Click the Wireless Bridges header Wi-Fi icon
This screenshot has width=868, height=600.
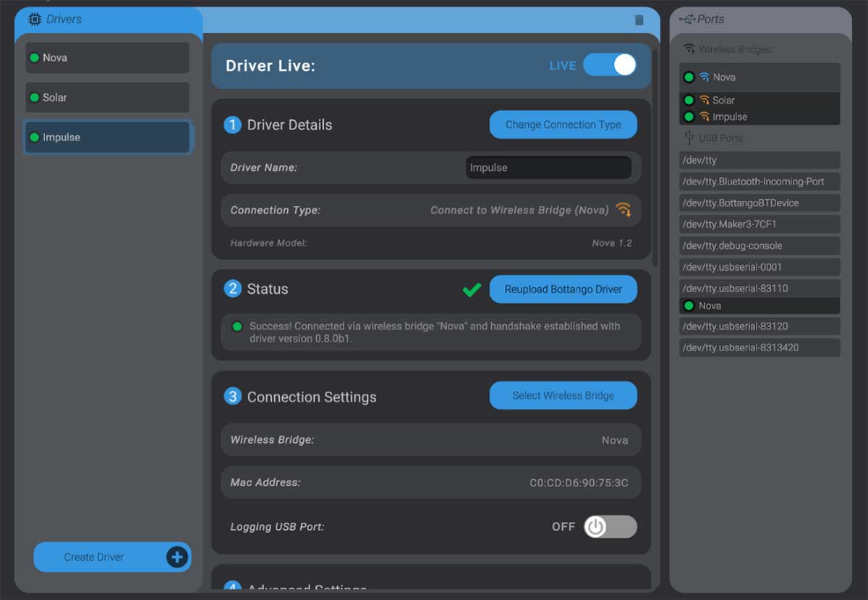(x=689, y=49)
